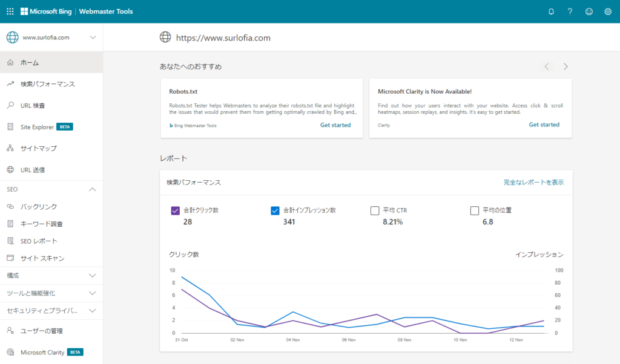This screenshot has height=364, width=620.
Task: Open the バックリンク report
Action: 38,206
